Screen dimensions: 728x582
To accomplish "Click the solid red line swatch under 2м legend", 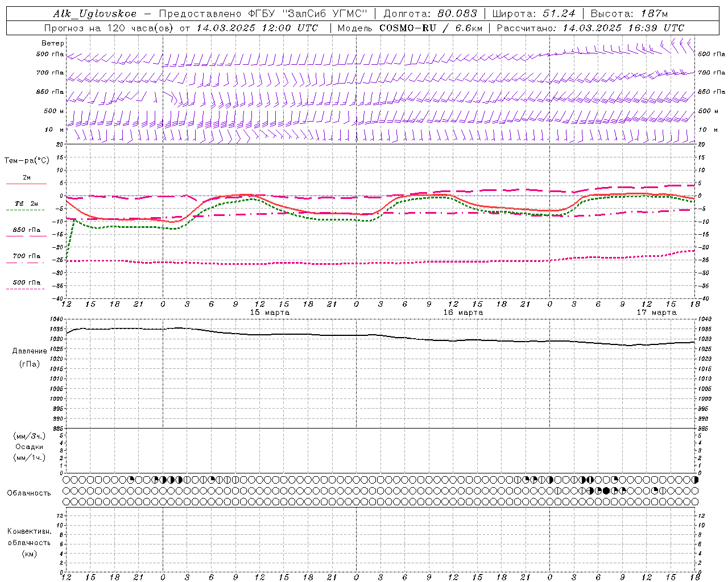I will pos(26,184).
